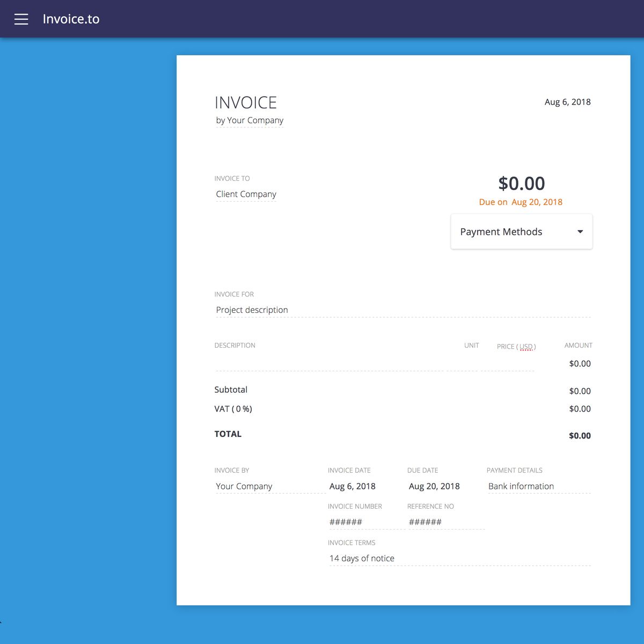Click the VAT ( 0 % ) value
This screenshot has width=644, height=644.
point(580,408)
